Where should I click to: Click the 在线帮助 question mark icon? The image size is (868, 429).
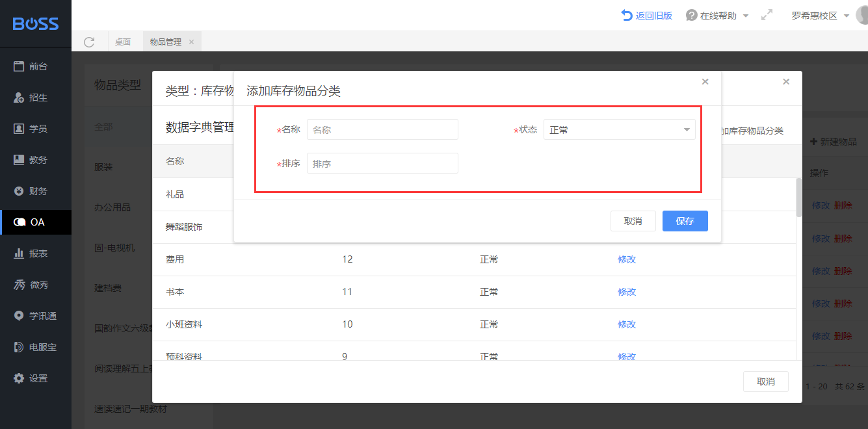coord(692,15)
